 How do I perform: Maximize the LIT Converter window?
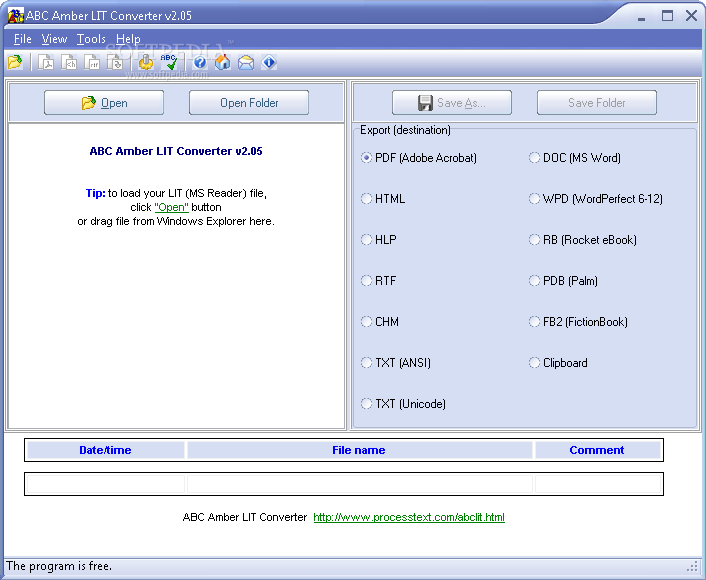[x=667, y=16]
